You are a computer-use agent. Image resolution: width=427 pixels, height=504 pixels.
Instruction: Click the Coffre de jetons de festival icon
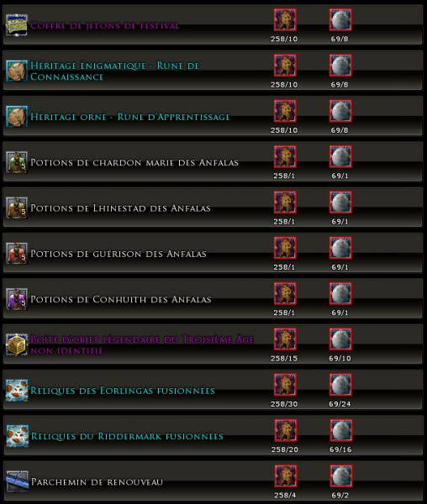tap(17, 25)
